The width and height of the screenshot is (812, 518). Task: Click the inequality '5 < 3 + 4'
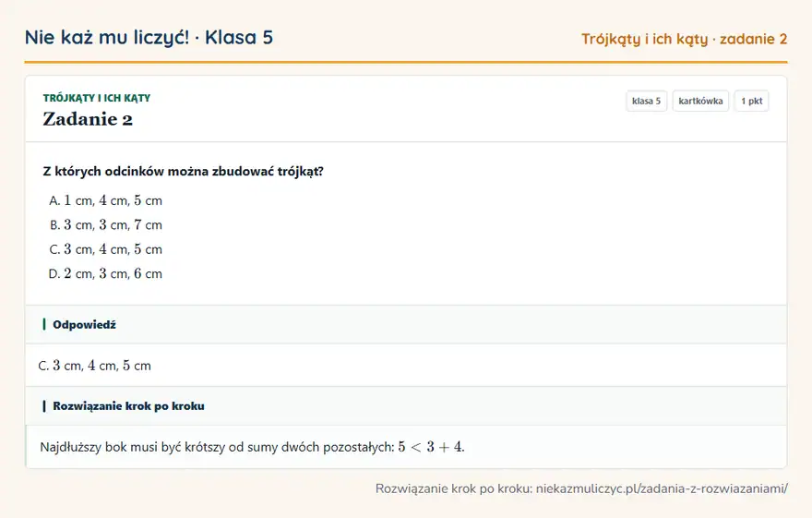coord(431,447)
